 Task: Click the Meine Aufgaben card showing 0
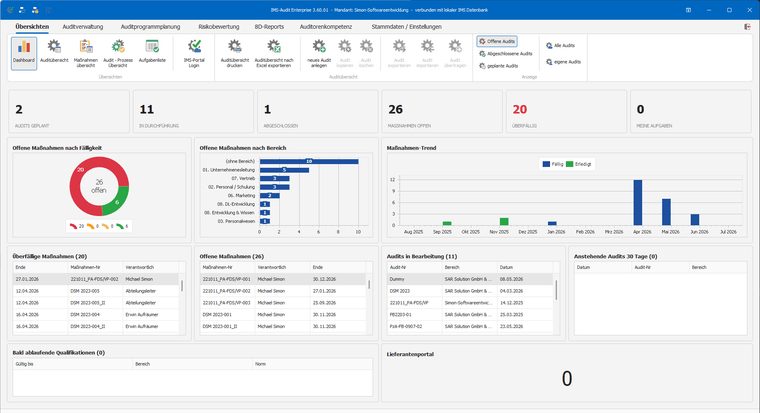coord(691,111)
